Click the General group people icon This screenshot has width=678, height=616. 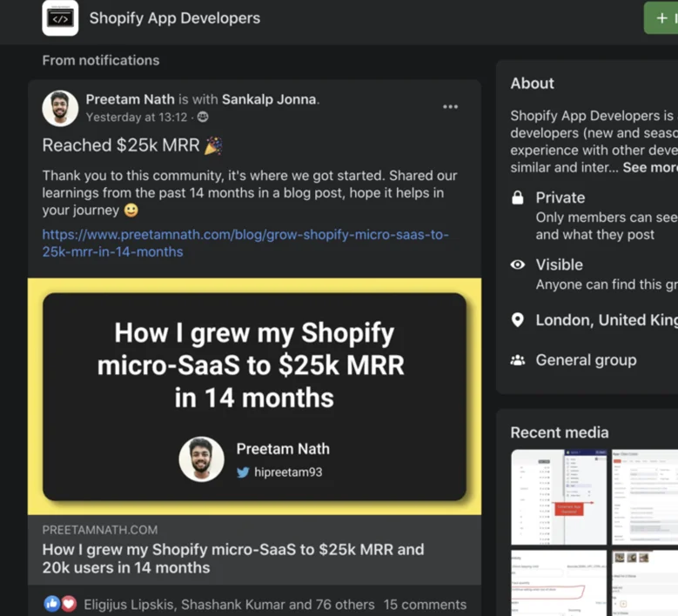[x=518, y=360]
